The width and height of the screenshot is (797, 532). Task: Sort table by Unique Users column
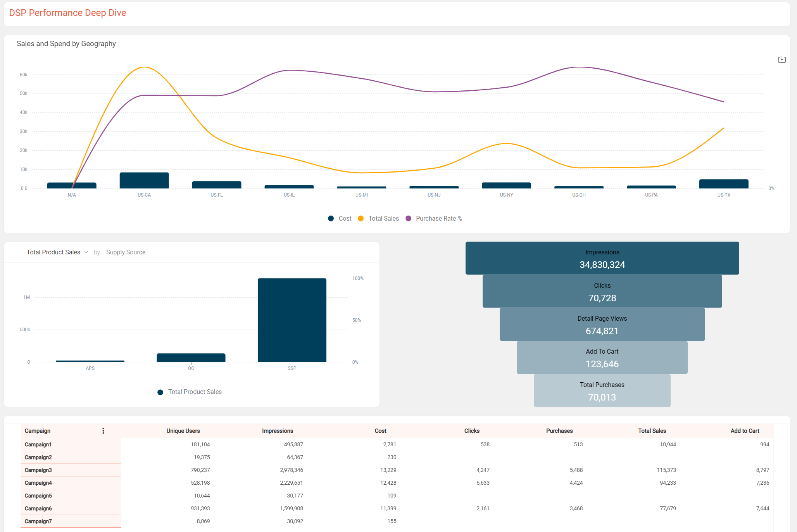[x=183, y=431]
